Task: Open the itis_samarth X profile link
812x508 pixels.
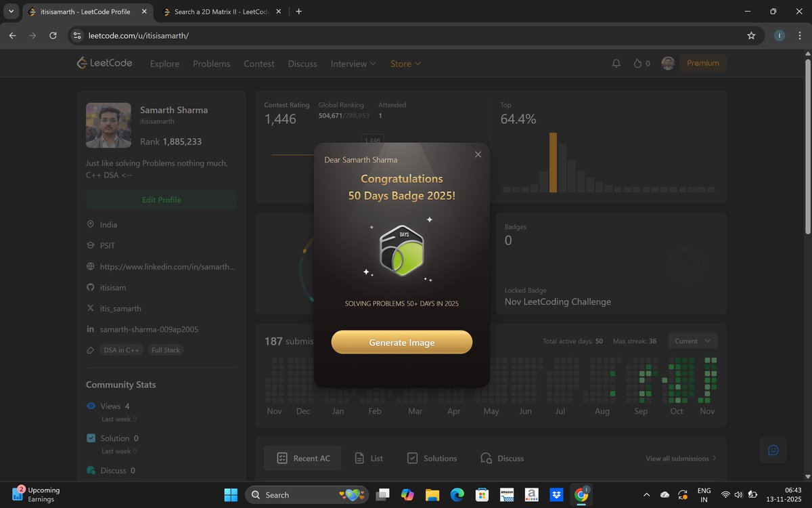Action: (x=120, y=308)
